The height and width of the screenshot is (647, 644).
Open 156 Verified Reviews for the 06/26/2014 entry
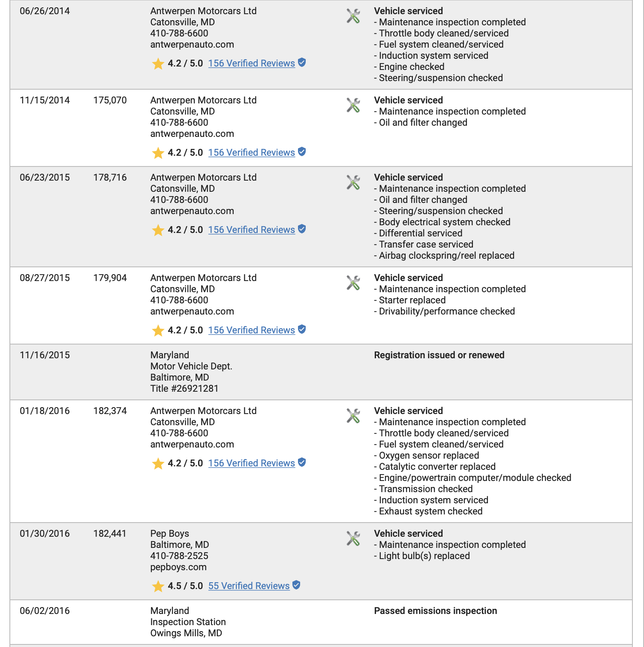pyautogui.click(x=252, y=63)
